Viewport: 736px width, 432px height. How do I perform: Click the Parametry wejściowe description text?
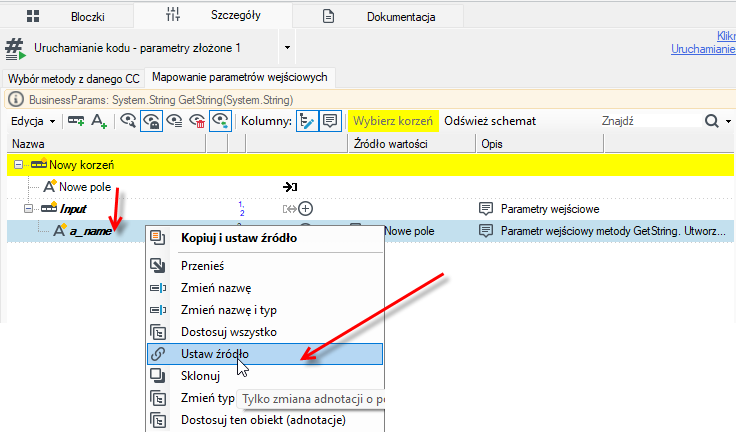pos(550,209)
